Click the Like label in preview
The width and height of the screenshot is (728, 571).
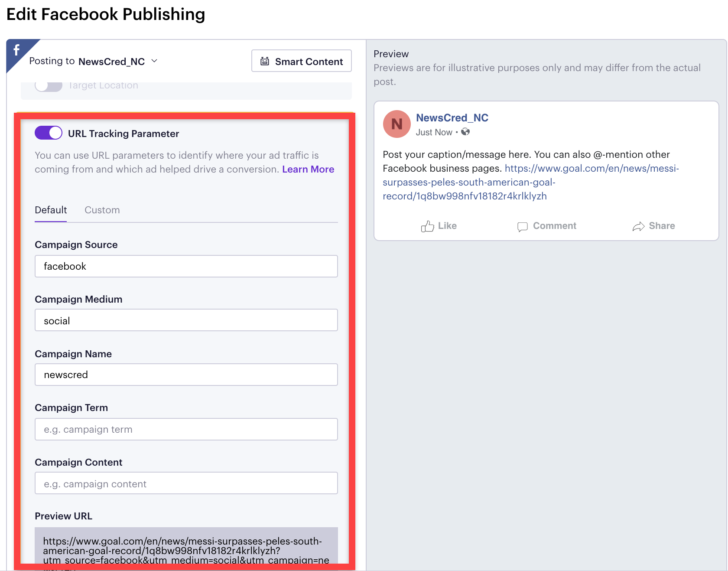pyautogui.click(x=447, y=226)
